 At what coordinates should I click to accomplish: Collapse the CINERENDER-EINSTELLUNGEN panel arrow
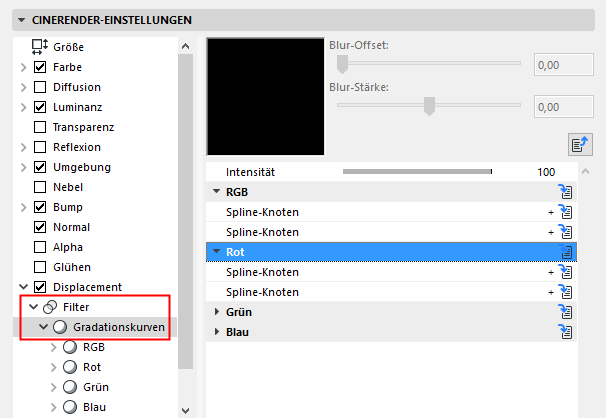tap(22, 20)
